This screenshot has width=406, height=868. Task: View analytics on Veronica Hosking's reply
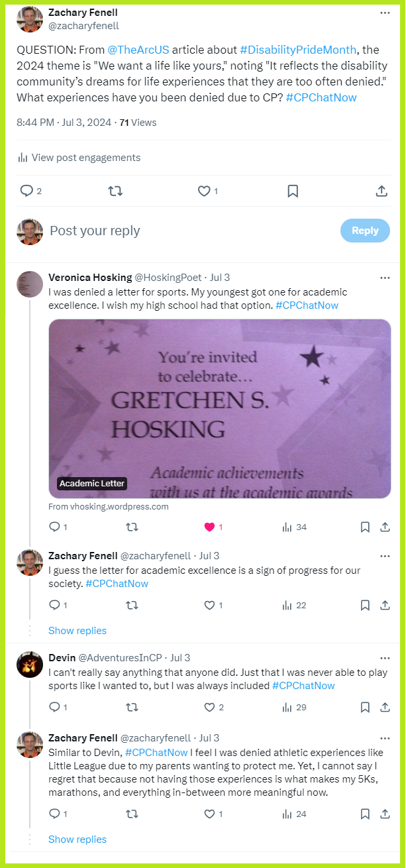294,527
